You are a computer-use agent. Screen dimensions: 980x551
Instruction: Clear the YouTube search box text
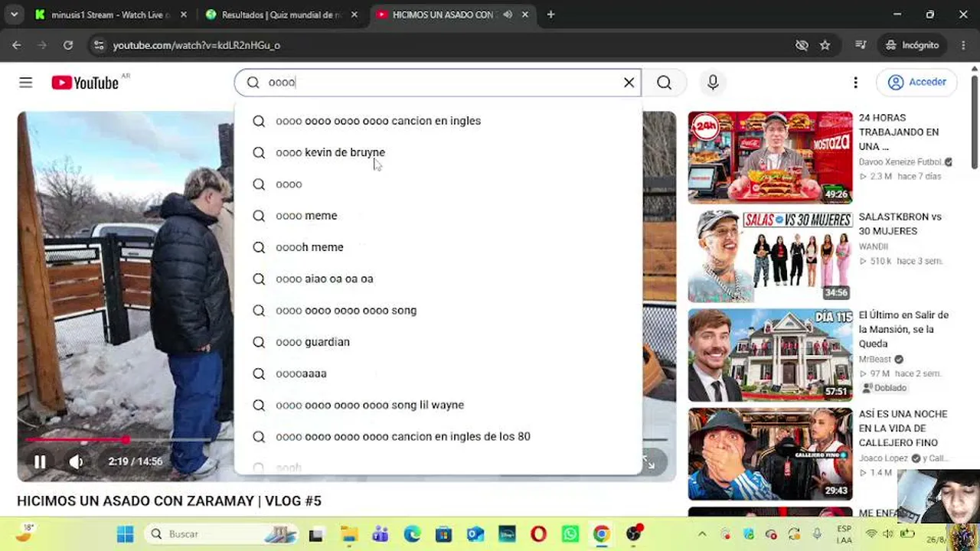point(629,83)
